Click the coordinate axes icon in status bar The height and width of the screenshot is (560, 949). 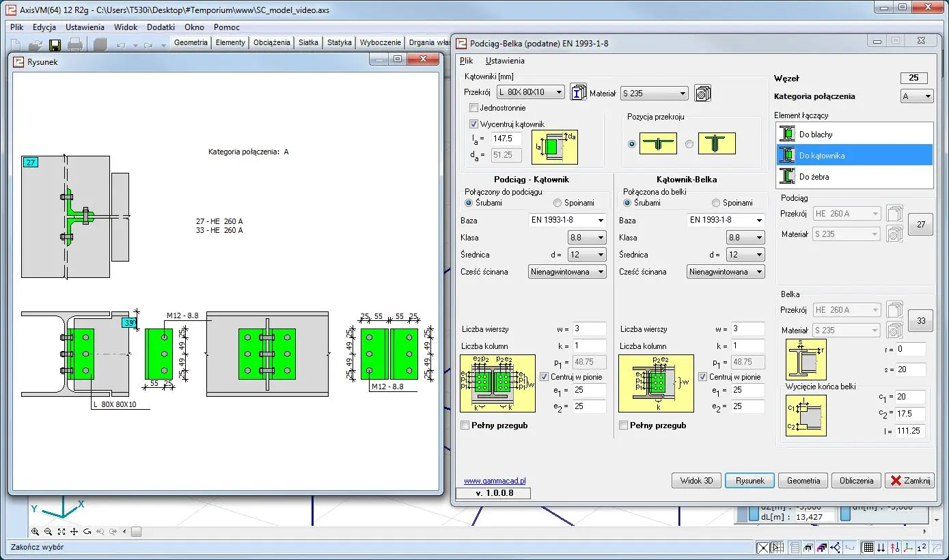(x=908, y=547)
